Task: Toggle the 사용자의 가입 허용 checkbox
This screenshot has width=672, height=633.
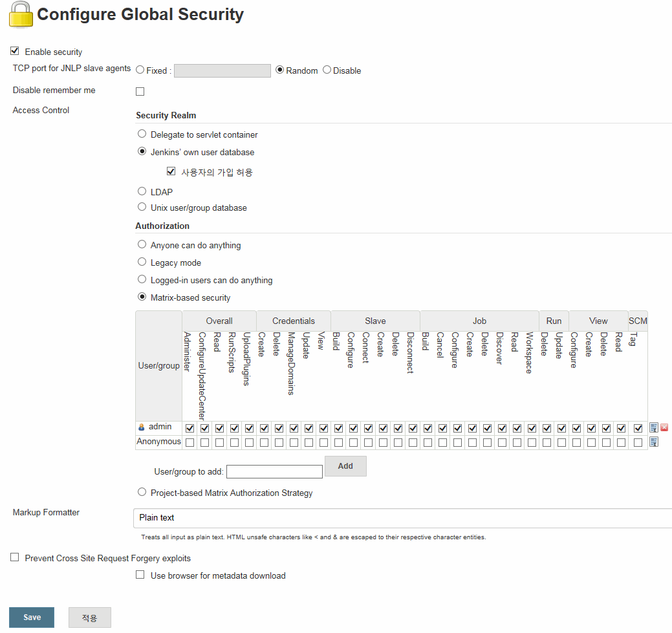Action: pos(171,171)
